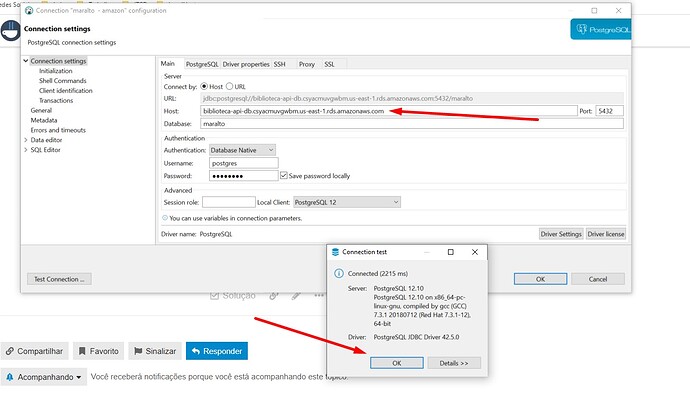Image resolution: width=690 pixels, height=401 pixels.
Task: Expand the SQL Editor tree node
Action: 26,150
